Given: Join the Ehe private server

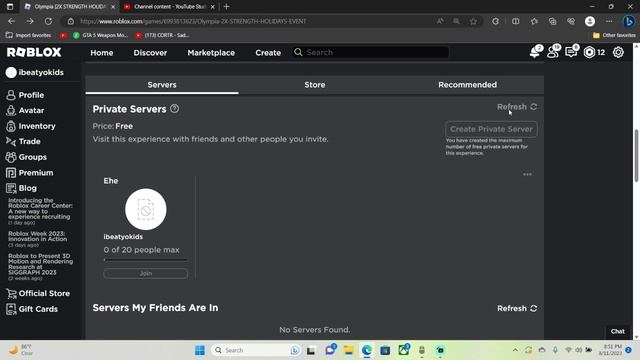Looking at the screenshot, I should 146,273.
